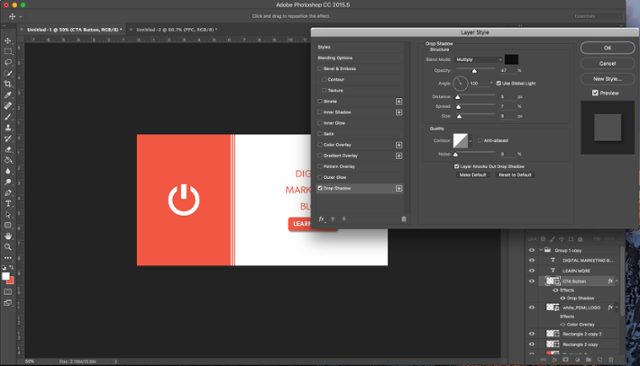This screenshot has height=366, width=640.
Task: Toggle Use Global Light checkbox
Action: (x=498, y=83)
